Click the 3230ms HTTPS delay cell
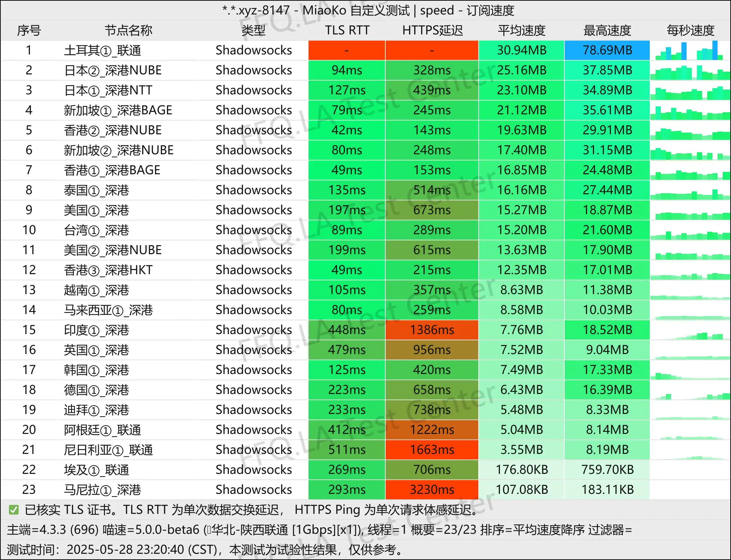The height and width of the screenshot is (560, 731). pyautogui.click(x=432, y=490)
